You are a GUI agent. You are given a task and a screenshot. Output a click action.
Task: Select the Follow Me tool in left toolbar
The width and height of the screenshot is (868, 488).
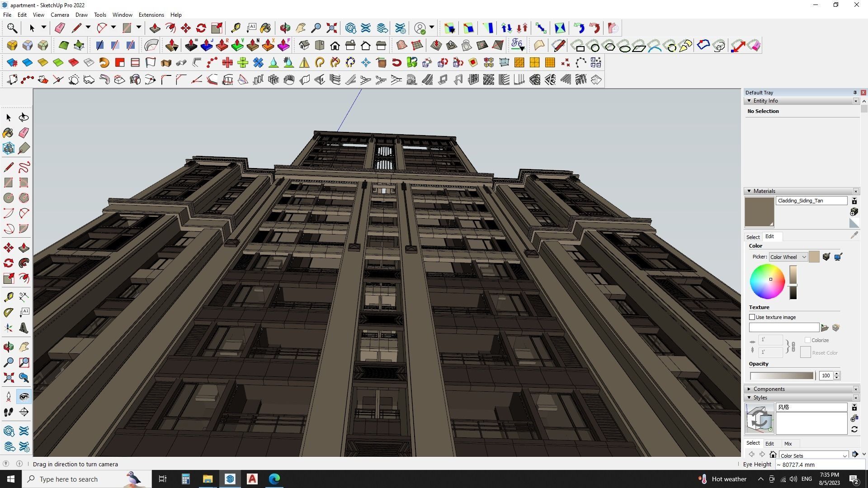click(x=24, y=263)
